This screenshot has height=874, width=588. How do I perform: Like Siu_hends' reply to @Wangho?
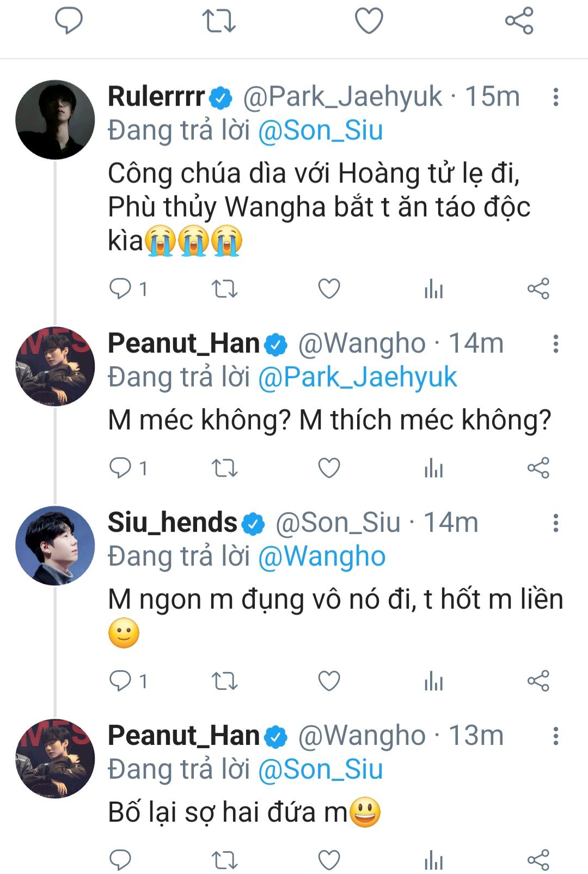click(x=329, y=681)
